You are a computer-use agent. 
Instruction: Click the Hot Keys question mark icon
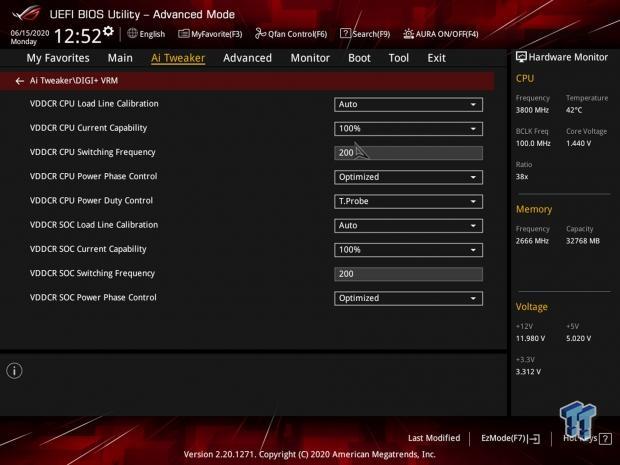[605, 439]
